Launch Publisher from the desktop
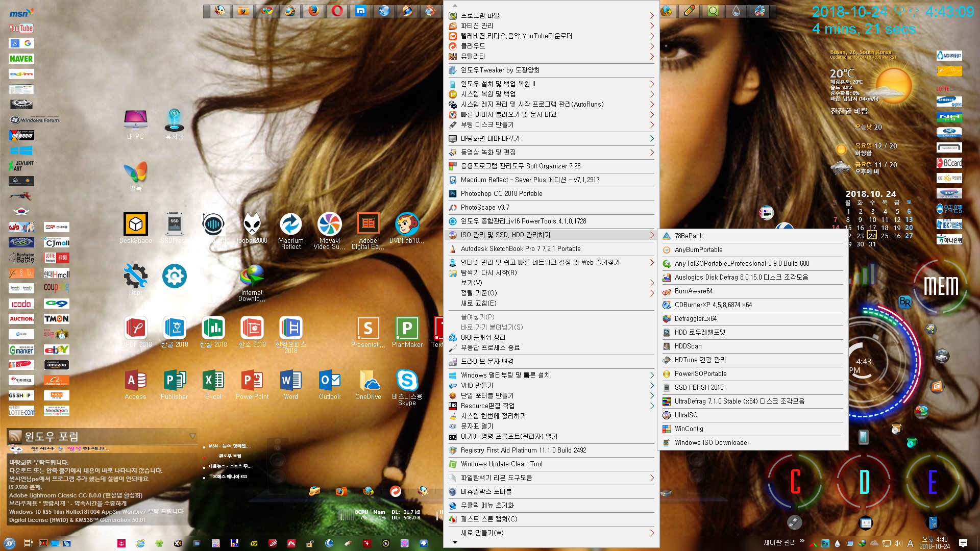Viewport: 980px width, 551px height. pyautogui.click(x=175, y=384)
